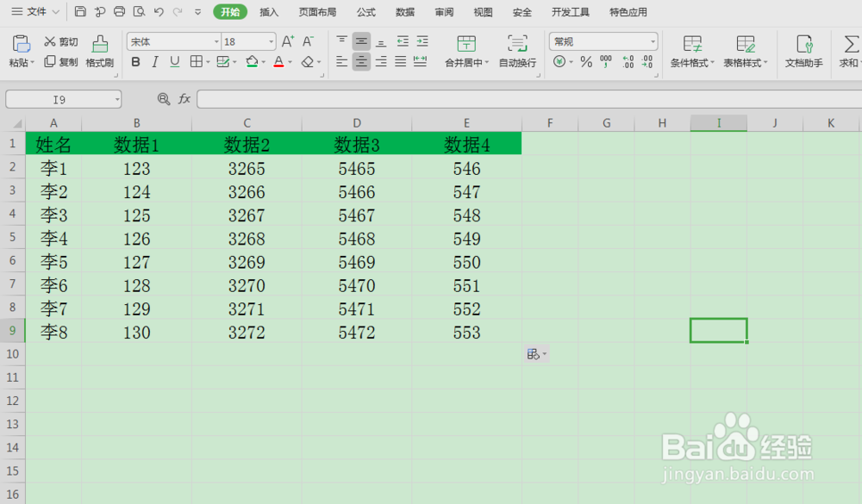This screenshot has height=504, width=862.
Task: Open the 开发工具 tab
Action: (570, 12)
